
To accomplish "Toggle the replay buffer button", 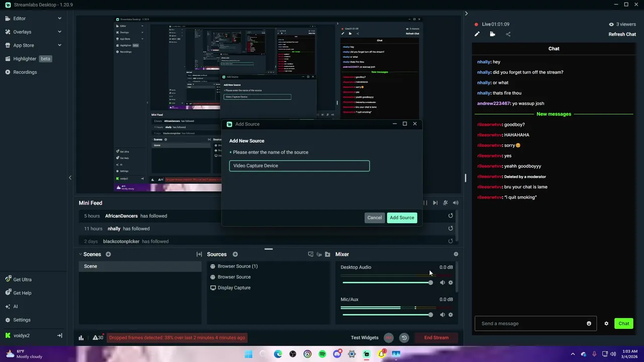I will pyautogui.click(x=404, y=338).
